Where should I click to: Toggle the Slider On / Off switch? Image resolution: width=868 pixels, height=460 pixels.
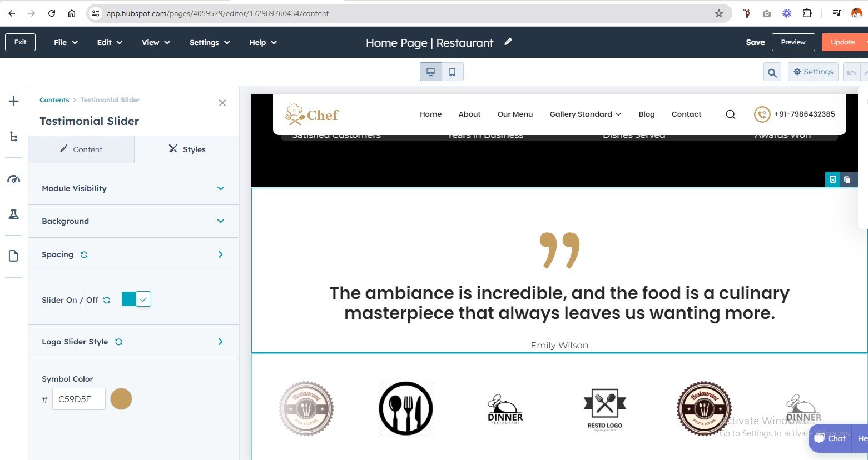coord(136,299)
